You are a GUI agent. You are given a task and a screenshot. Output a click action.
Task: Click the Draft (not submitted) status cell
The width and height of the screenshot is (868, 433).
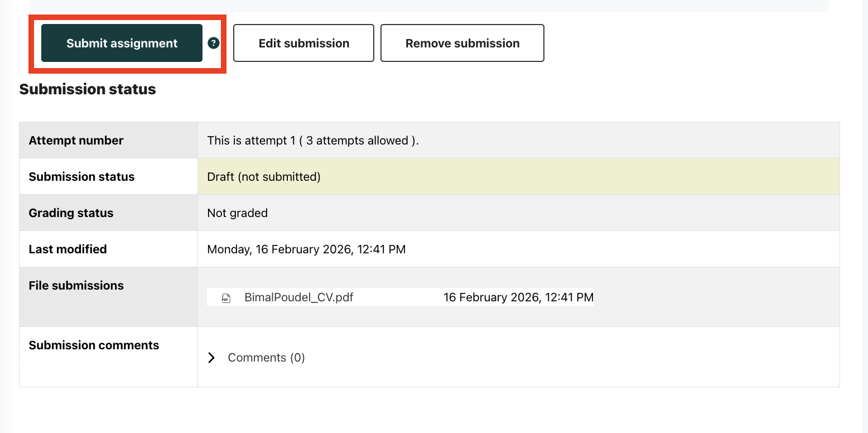263,177
